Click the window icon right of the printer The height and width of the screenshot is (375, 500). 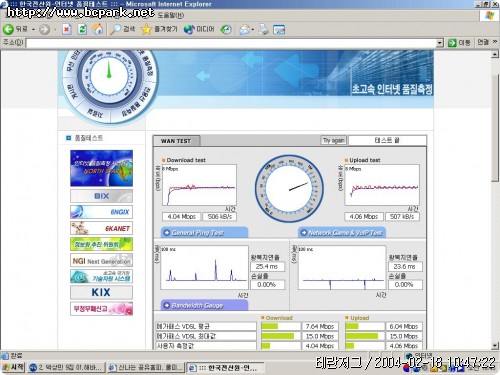coord(279,30)
